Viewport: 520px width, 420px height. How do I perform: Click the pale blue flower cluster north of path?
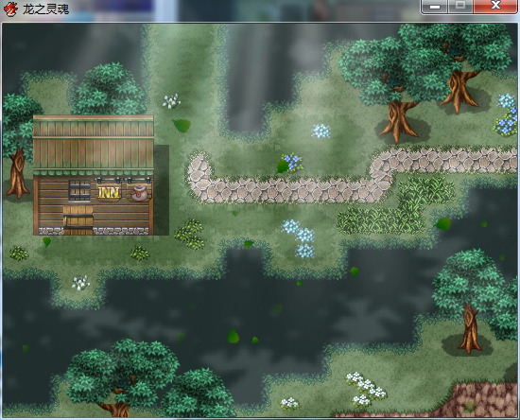(321, 131)
